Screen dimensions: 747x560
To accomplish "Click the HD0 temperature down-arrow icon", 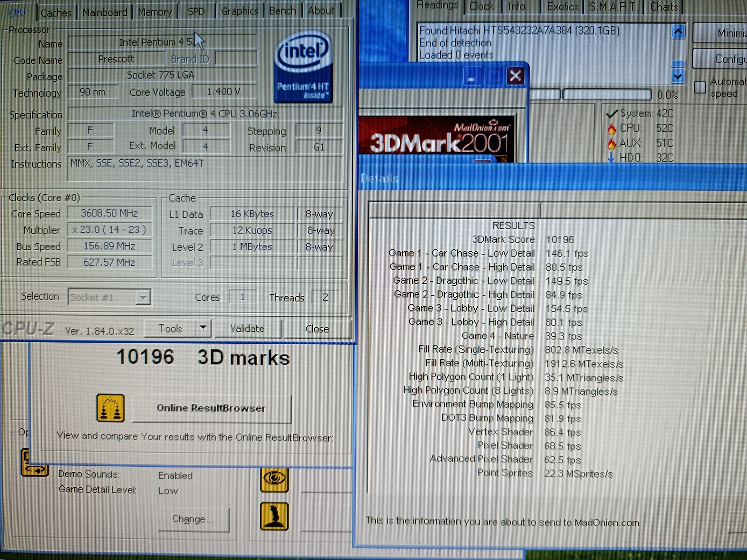I will (x=611, y=158).
